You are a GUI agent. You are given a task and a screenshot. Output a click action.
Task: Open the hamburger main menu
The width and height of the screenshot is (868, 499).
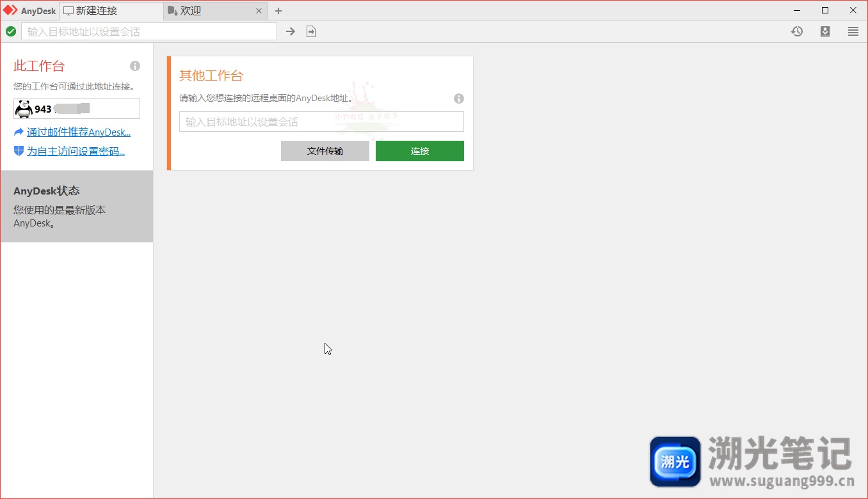pos(853,31)
